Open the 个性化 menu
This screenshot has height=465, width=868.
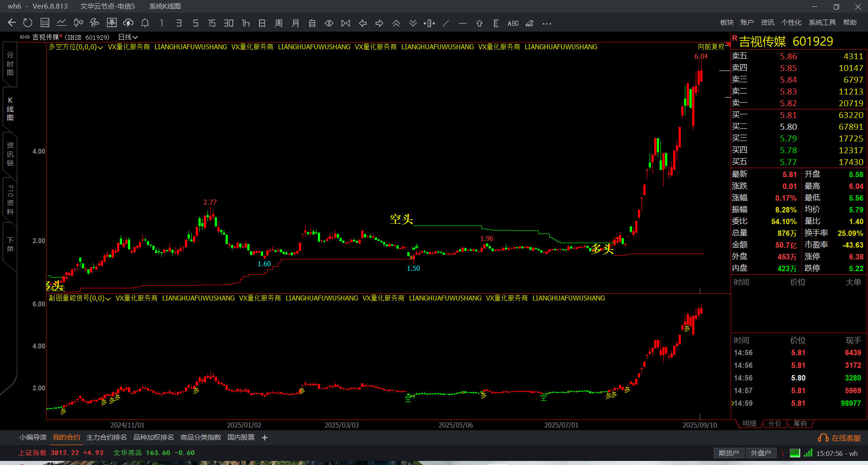click(x=791, y=23)
